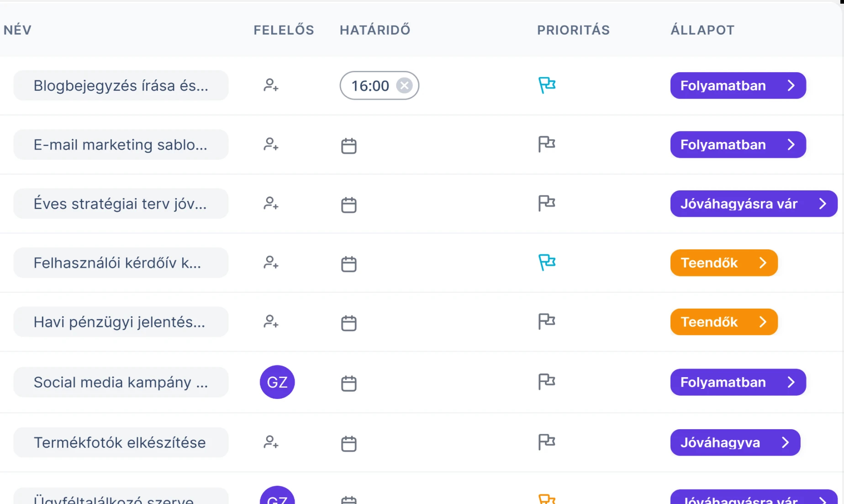This screenshot has height=504, width=844.
Task: Toggle priority flag on Éves stratégiai terv
Action: pos(547,203)
